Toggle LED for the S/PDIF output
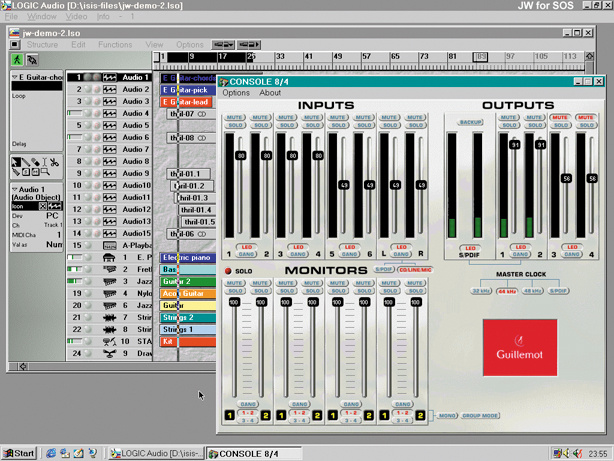The width and height of the screenshot is (614, 461). coord(470,248)
